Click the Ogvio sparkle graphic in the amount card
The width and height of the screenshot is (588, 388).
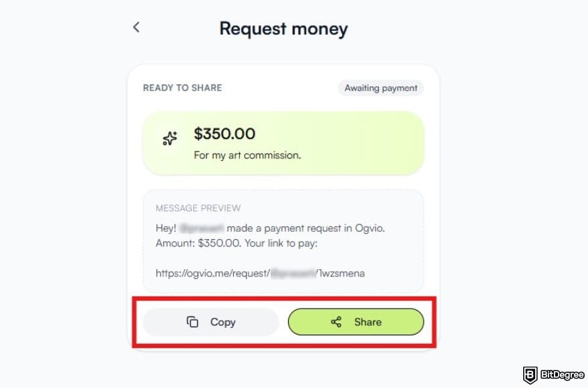[170, 138]
